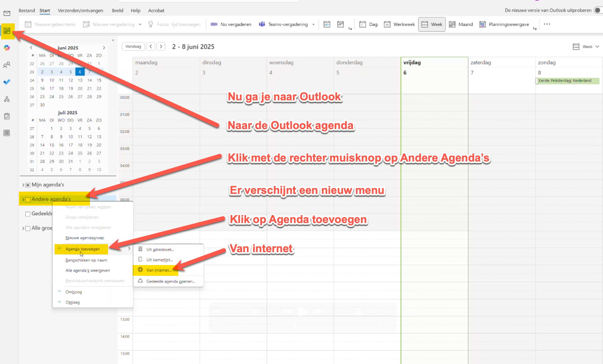Click the Nieuwe gebeurtenis icon

coord(28,24)
